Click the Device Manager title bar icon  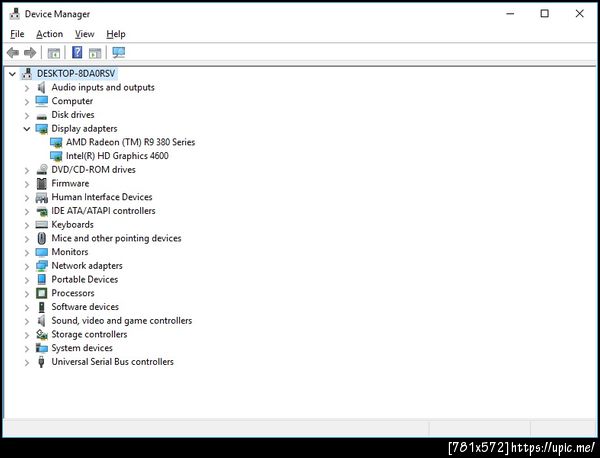(x=15, y=14)
